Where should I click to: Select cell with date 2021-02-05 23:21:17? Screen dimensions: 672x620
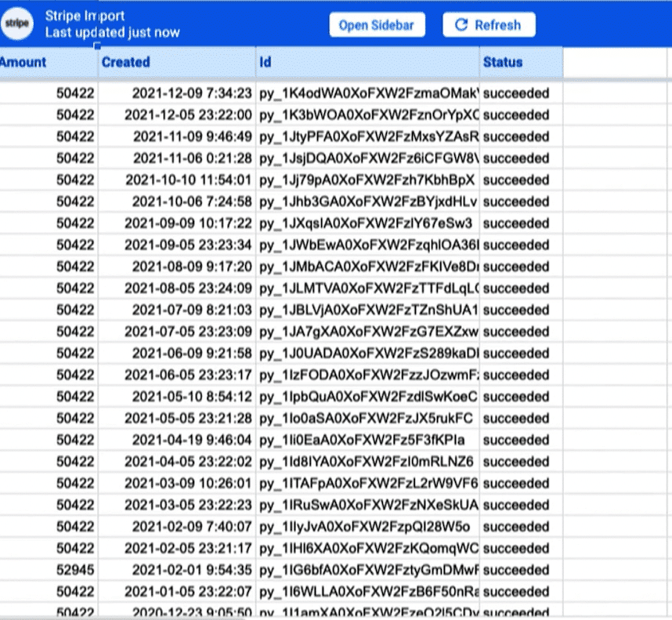coord(176,548)
